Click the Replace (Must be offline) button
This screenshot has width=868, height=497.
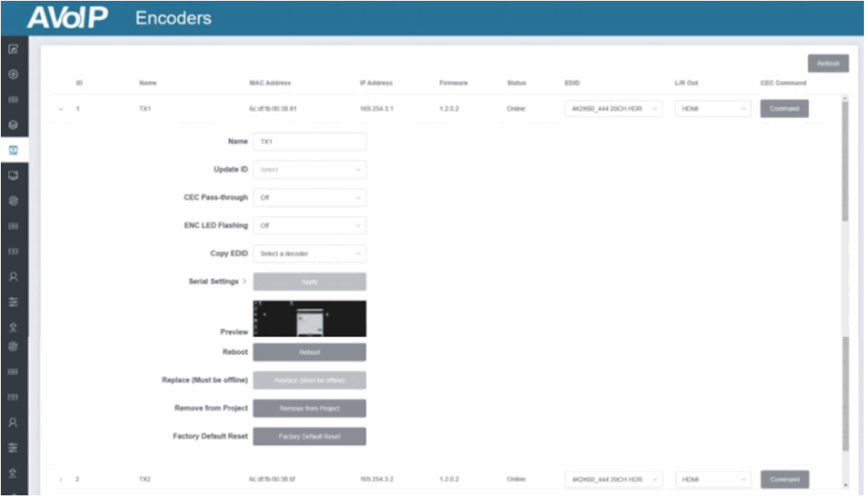(x=309, y=380)
